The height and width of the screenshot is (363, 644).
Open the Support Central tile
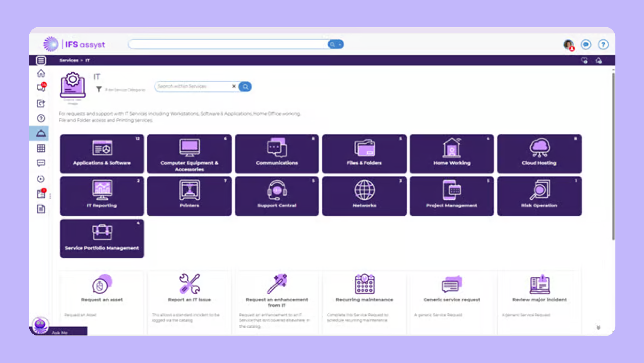coord(277,196)
